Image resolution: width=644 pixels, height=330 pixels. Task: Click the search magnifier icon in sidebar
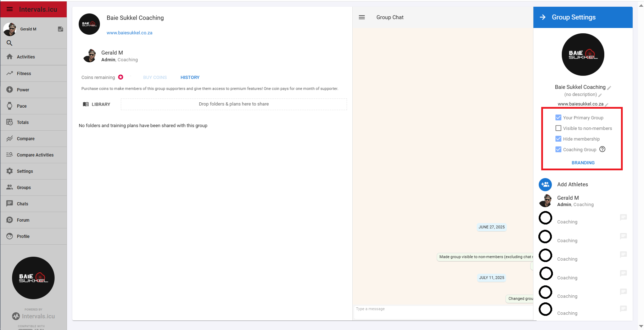(x=10, y=43)
